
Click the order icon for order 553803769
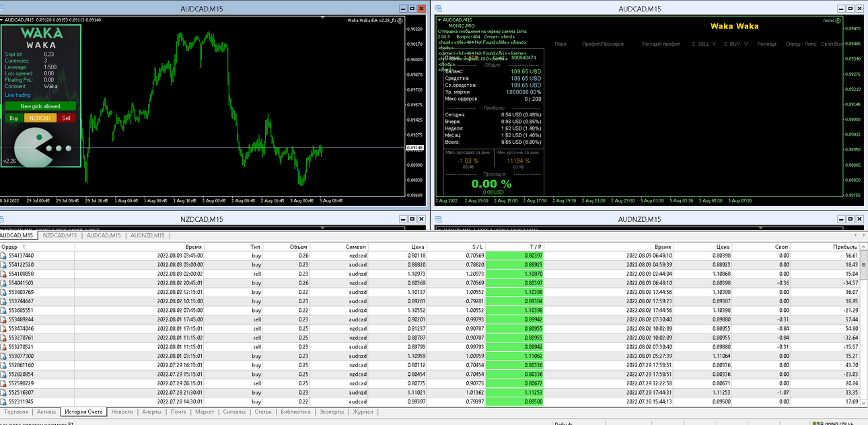tap(4, 292)
